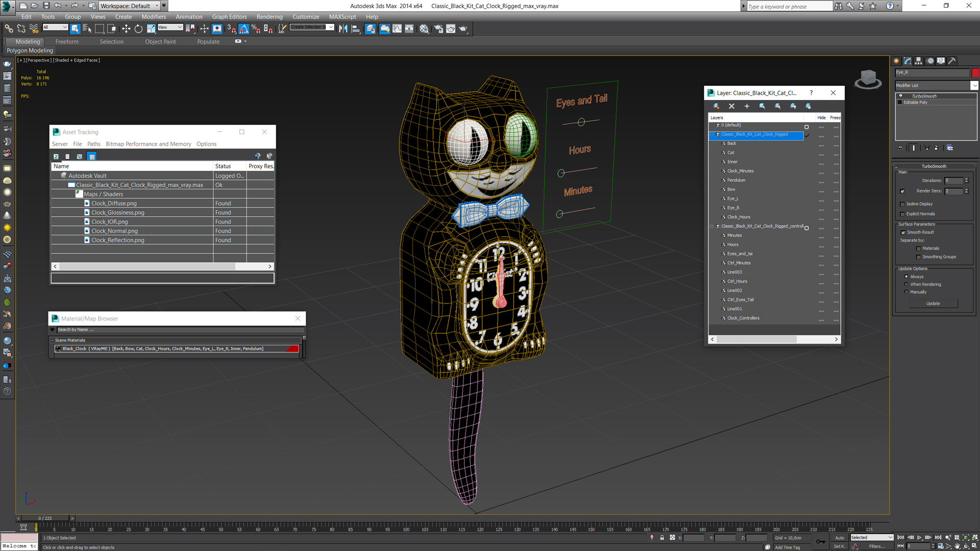Add selected objects to highlighted layer
Screen dimensions: 980x551
(x=747, y=106)
